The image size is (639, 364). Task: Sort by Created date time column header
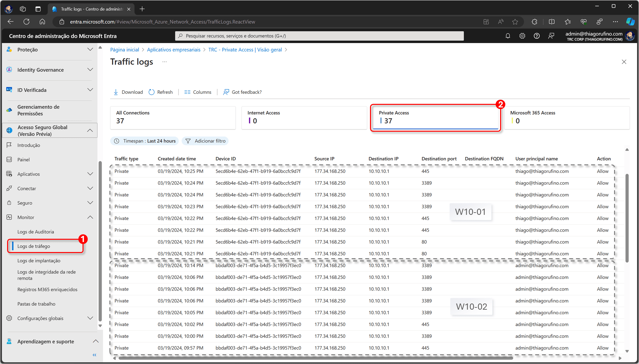point(177,159)
